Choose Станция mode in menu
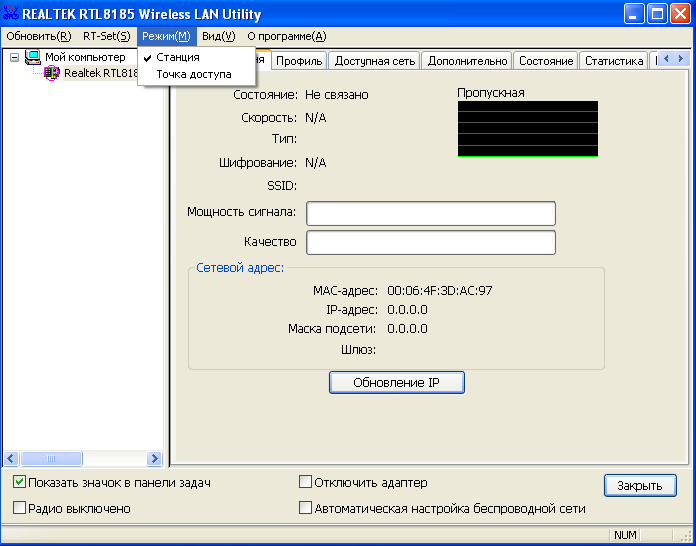 (x=197, y=57)
